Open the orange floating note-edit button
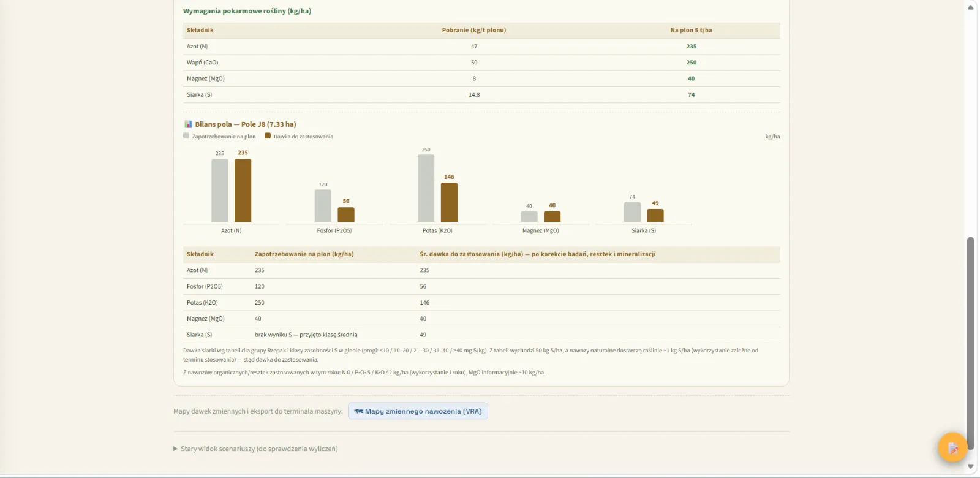Image resolution: width=980 pixels, height=478 pixels. (x=952, y=447)
